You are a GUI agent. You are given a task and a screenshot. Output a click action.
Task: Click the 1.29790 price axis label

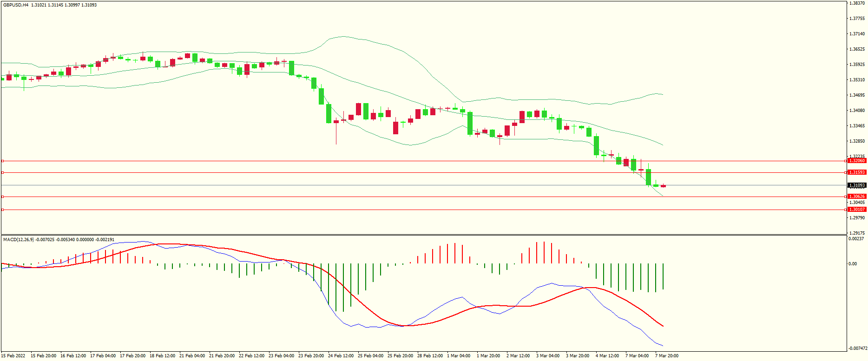pyautogui.click(x=857, y=218)
